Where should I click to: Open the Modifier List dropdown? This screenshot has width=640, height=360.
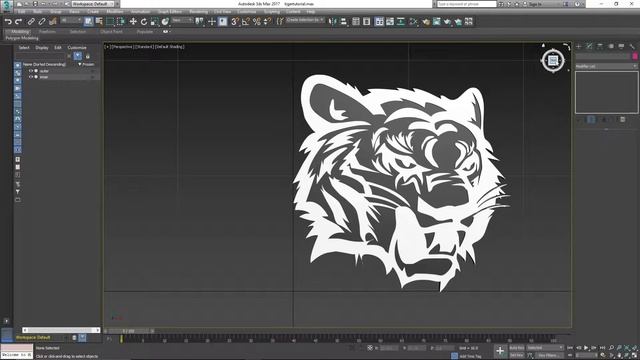606,66
